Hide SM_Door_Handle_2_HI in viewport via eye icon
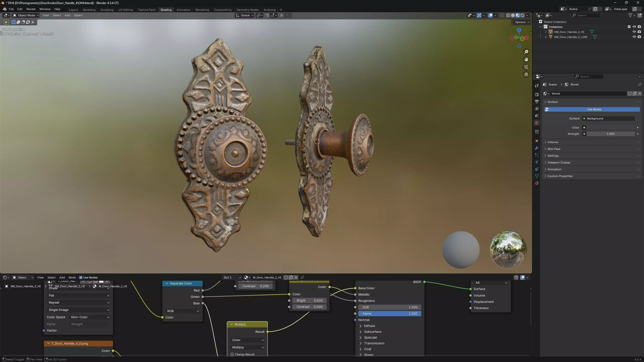 click(634, 32)
